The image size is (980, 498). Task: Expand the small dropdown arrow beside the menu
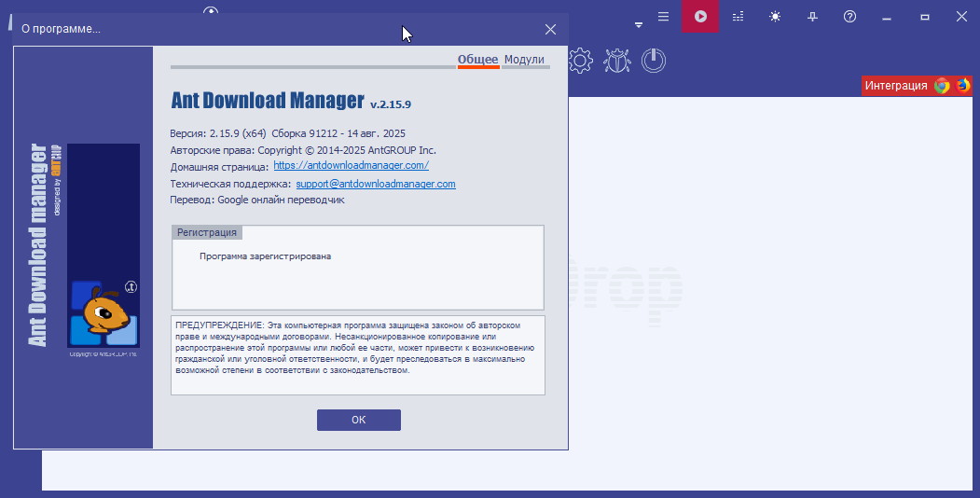(639, 25)
